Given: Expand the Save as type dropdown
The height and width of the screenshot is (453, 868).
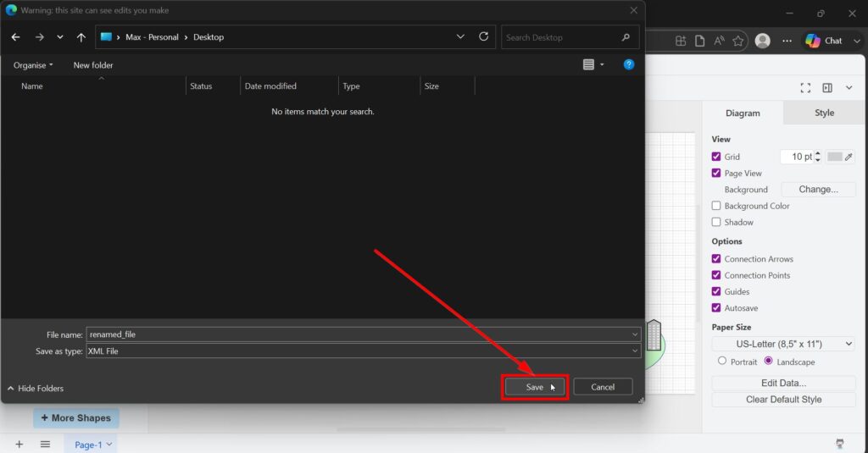Looking at the screenshot, I should click(633, 351).
